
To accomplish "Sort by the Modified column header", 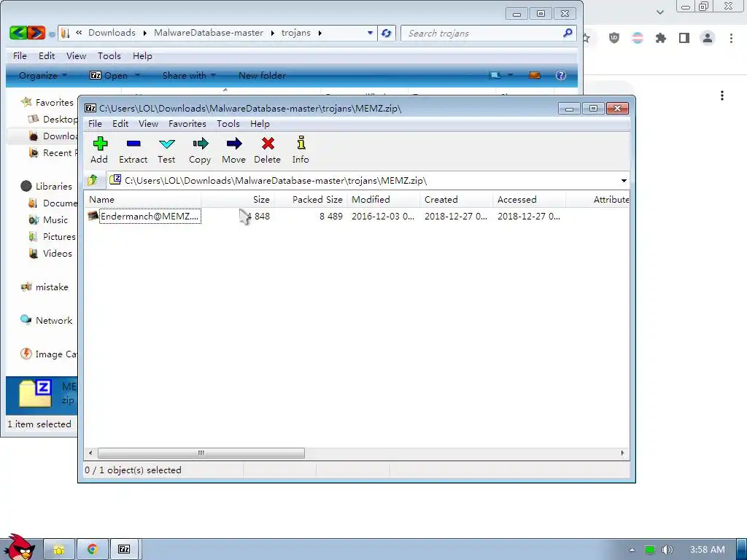I will [384, 200].
